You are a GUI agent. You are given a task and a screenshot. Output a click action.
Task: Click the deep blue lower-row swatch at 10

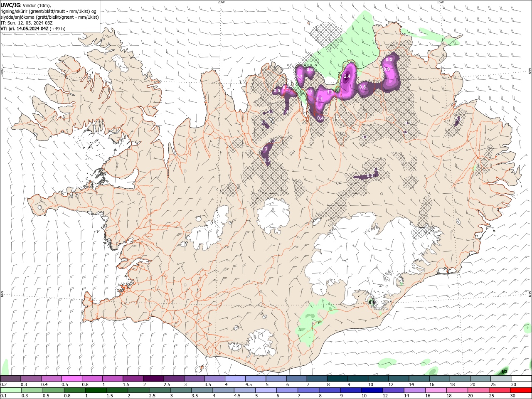[372, 390]
